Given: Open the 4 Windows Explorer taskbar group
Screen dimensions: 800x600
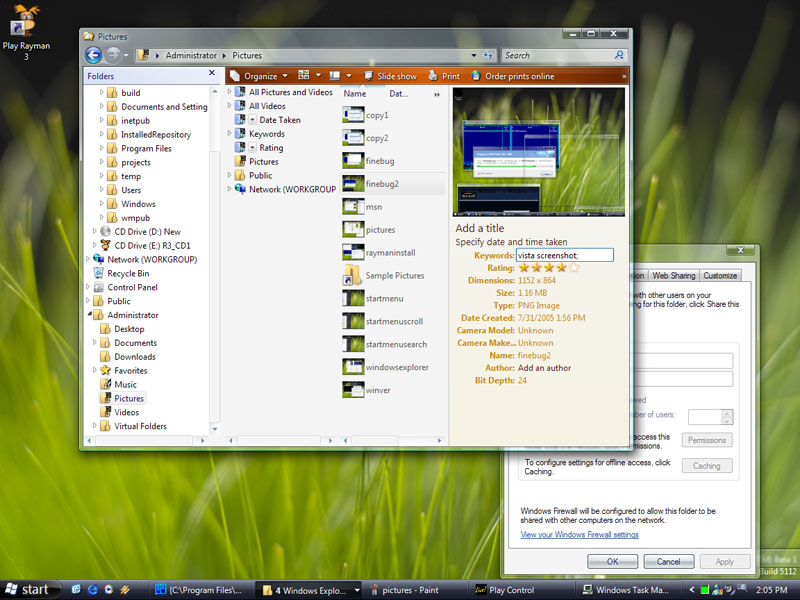Looking at the screenshot, I should (x=309, y=590).
